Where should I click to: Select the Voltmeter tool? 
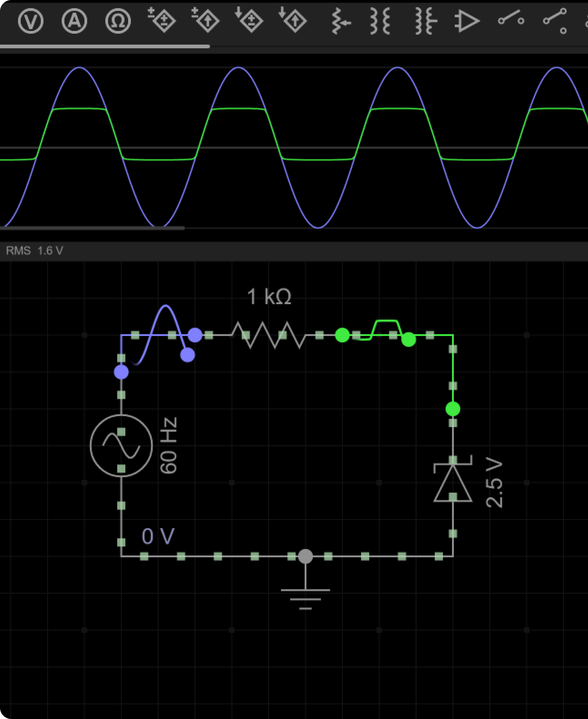tap(31, 21)
